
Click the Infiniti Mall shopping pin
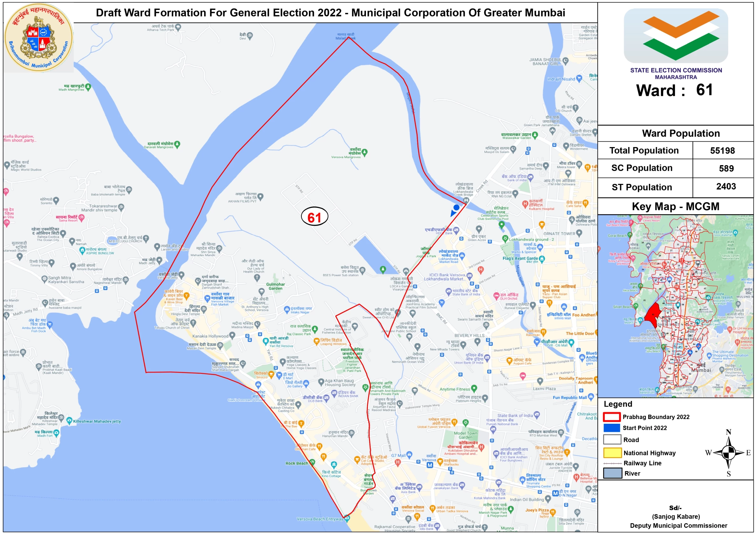(564, 307)
